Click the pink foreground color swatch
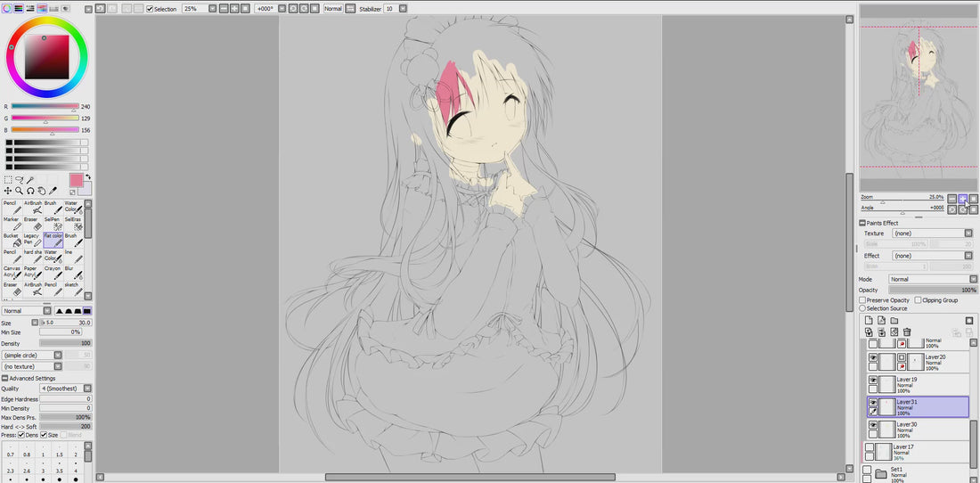Image resolution: width=980 pixels, height=483 pixels. pyautogui.click(x=76, y=180)
